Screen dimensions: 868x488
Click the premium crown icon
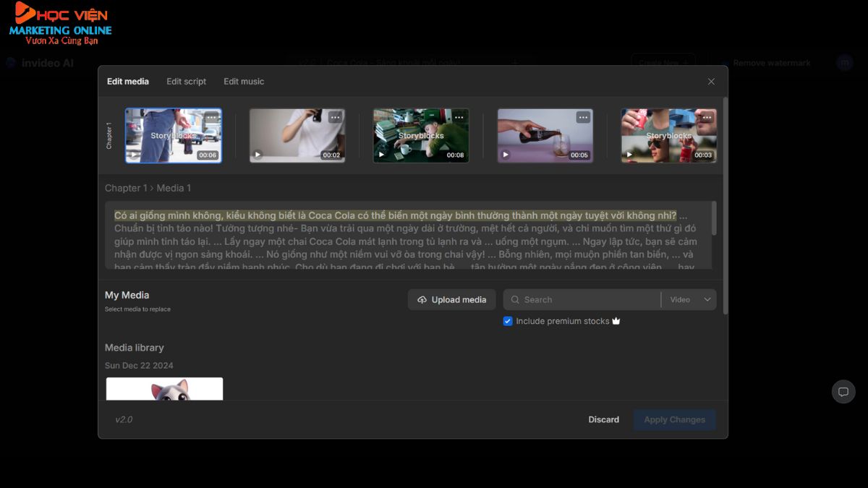tap(616, 321)
